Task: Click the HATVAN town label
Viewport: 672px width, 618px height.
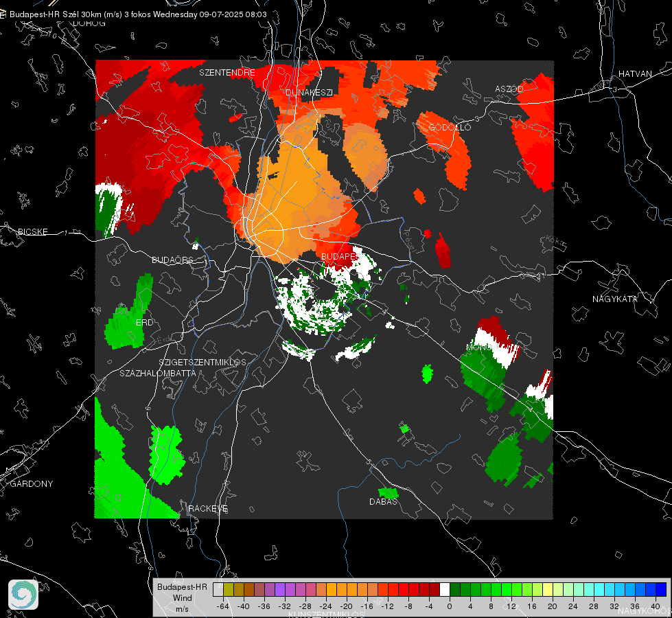Action: coord(635,73)
